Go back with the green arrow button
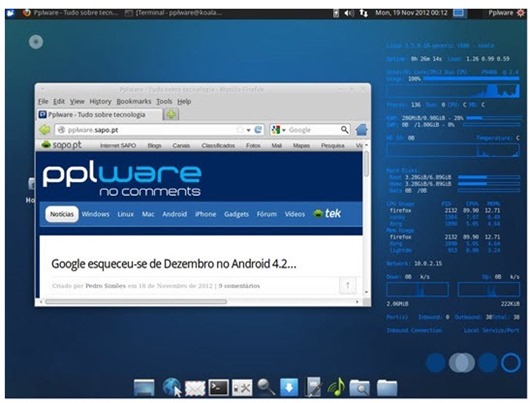Screen dimensions: 530x403 coord(45,130)
